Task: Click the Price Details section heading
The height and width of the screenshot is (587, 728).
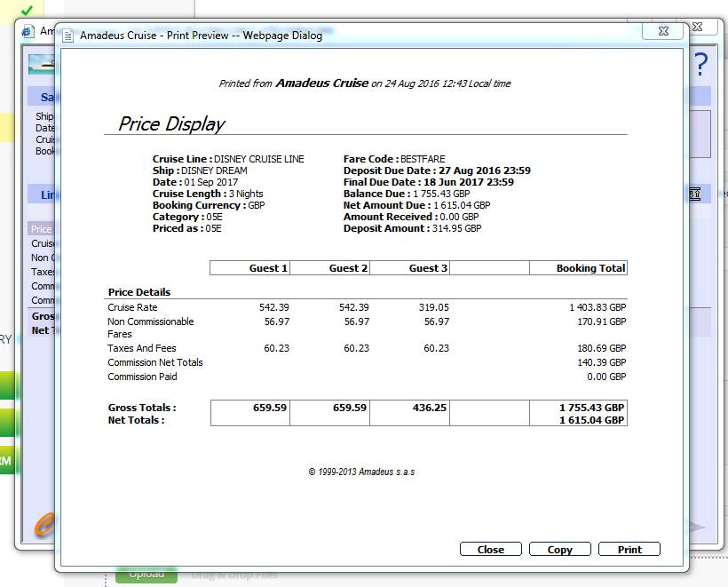Action: (x=139, y=292)
